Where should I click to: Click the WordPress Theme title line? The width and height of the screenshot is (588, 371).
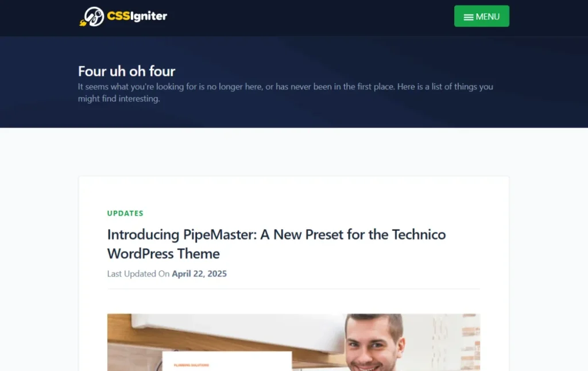click(x=164, y=254)
